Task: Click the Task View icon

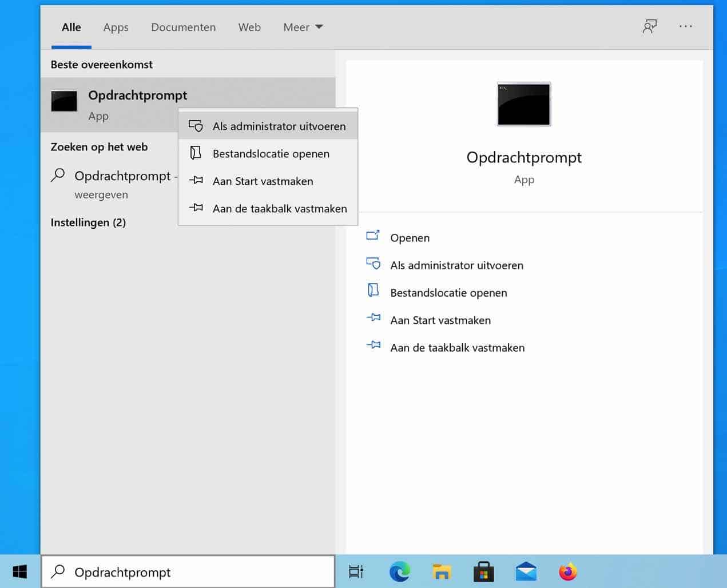Action: (356, 571)
